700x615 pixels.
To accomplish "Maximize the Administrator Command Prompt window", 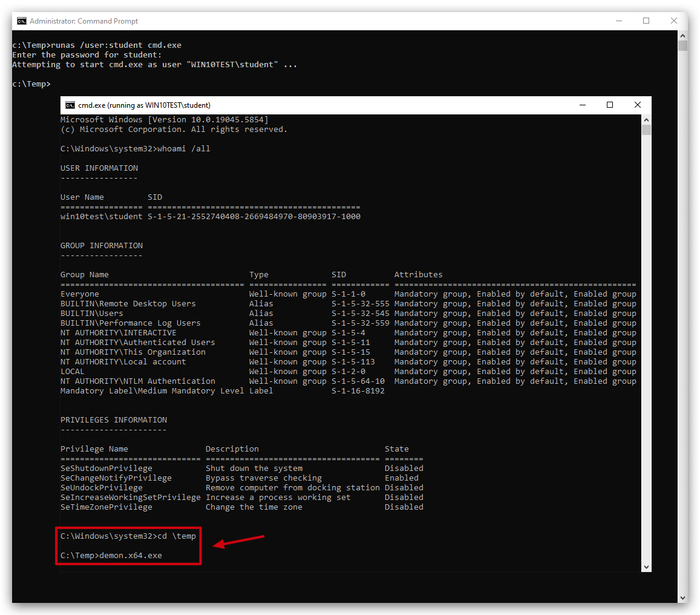I will (x=646, y=21).
